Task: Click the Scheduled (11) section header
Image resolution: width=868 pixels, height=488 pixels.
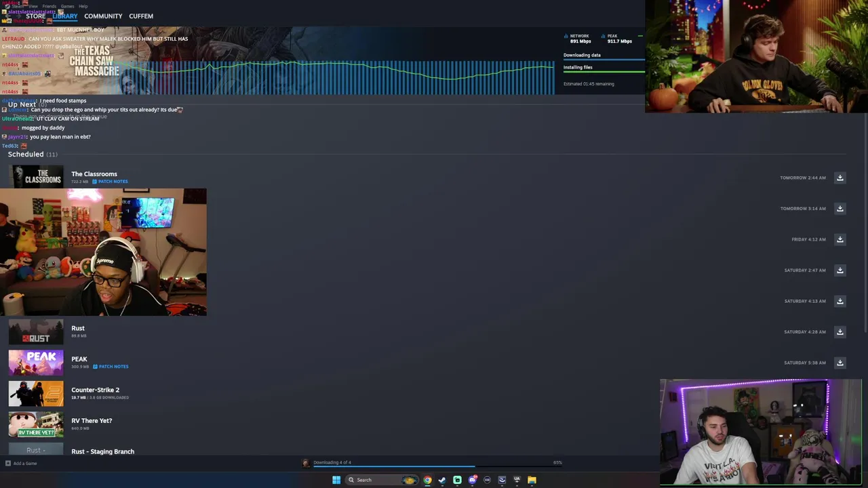Action: tap(33, 155)
